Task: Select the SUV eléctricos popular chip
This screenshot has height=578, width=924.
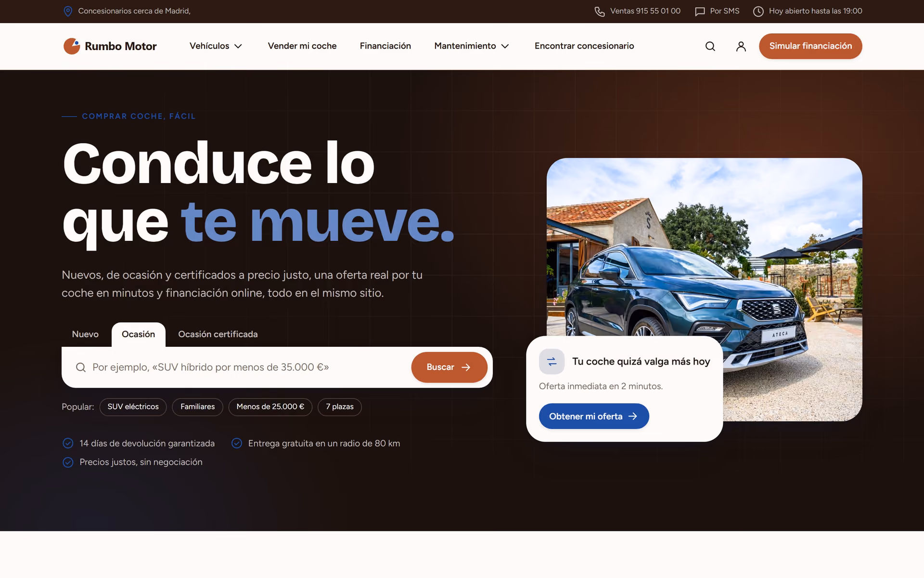Action: click(x=133, y=407)
